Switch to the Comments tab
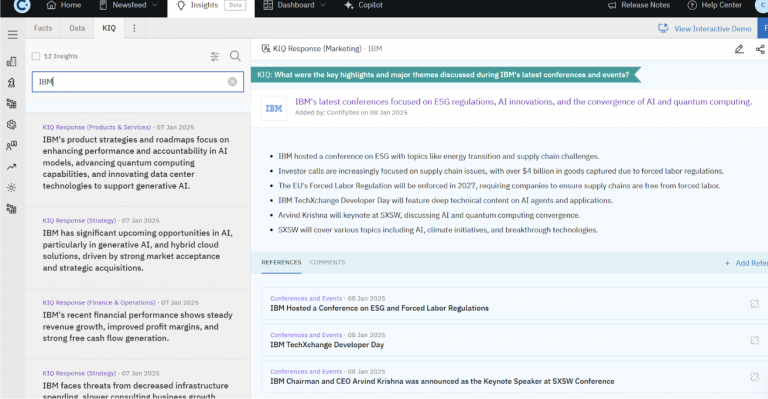The width and height of the screenshot is (768, 399). [x=327, y=262]
